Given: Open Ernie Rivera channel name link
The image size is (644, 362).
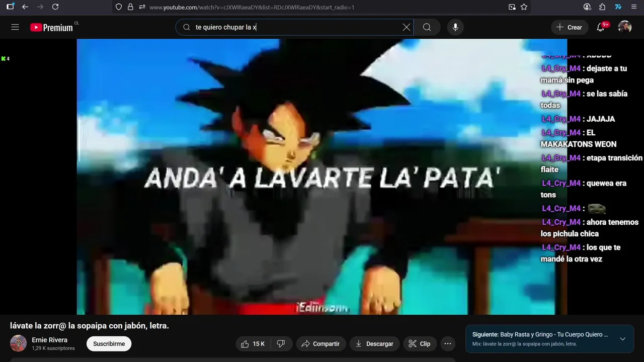Looking at the screenshot, I should pyautogui.click(x=49, y=340).
